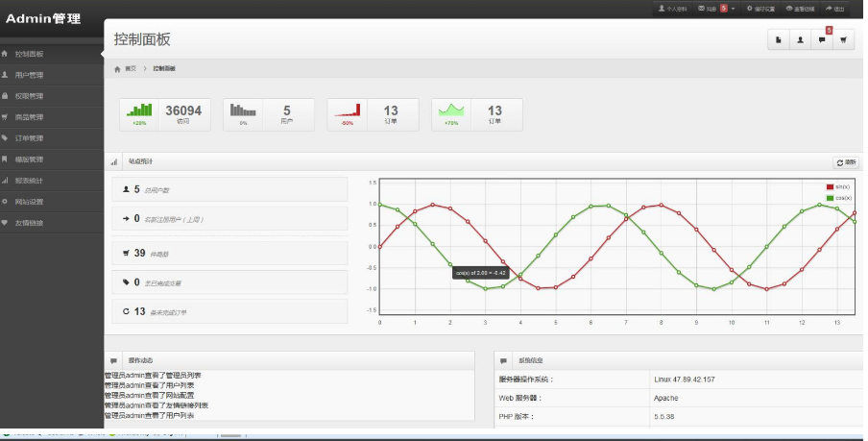Open 用户管理 in the sidebar
The image size is (868, 441).
coord(52,75)
